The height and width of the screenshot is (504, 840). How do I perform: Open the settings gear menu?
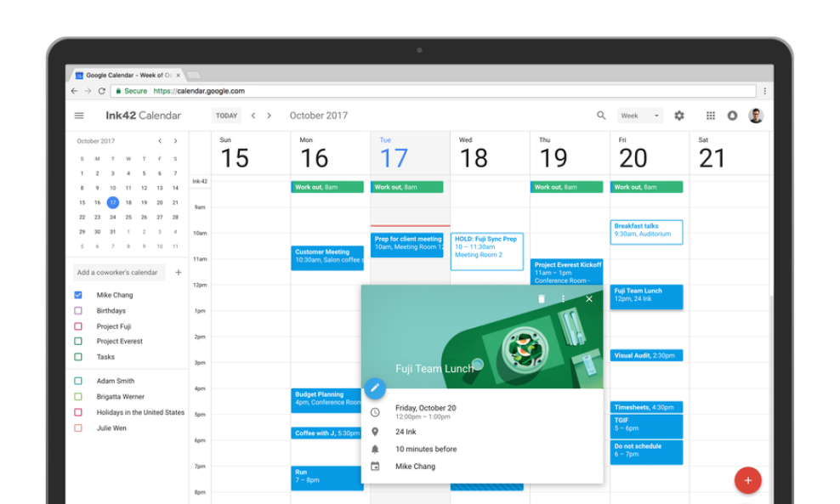coord(679,116)
